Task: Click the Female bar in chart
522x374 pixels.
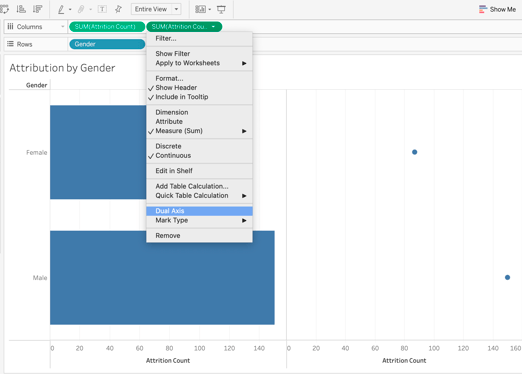Action: tap(98, 152)
